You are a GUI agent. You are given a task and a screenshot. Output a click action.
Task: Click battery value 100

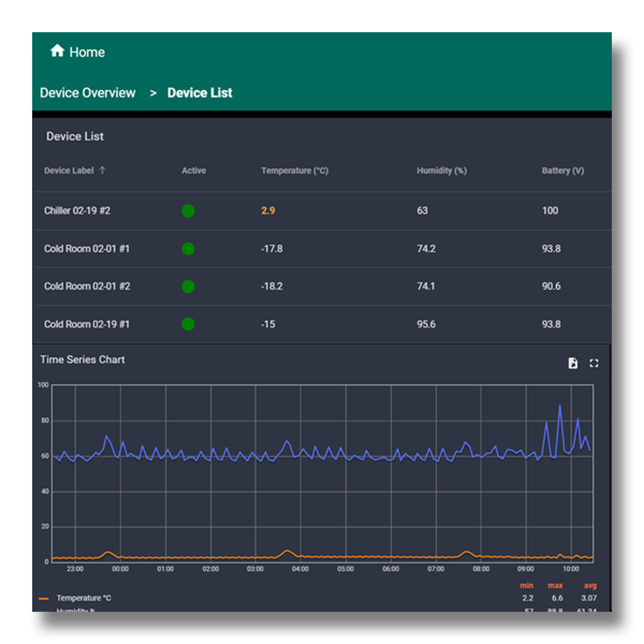(550, 210)
